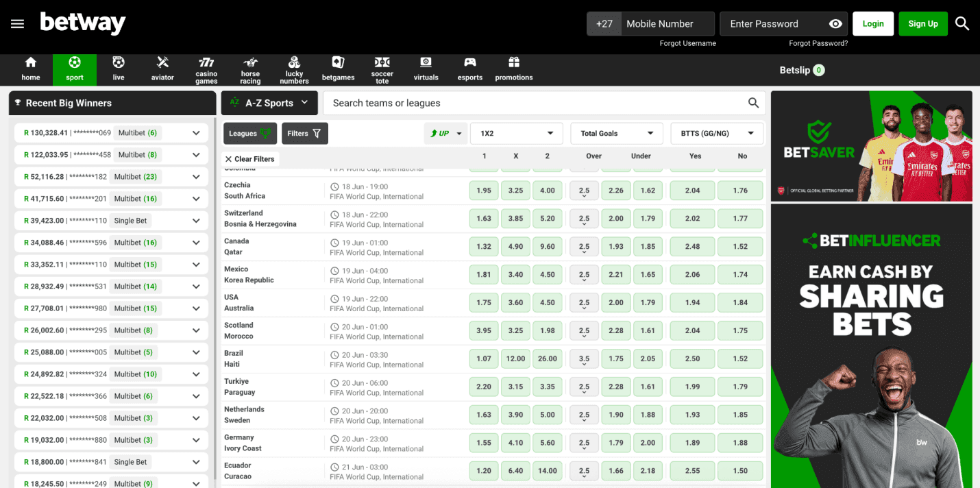Open the Filters button

(305, 134)
